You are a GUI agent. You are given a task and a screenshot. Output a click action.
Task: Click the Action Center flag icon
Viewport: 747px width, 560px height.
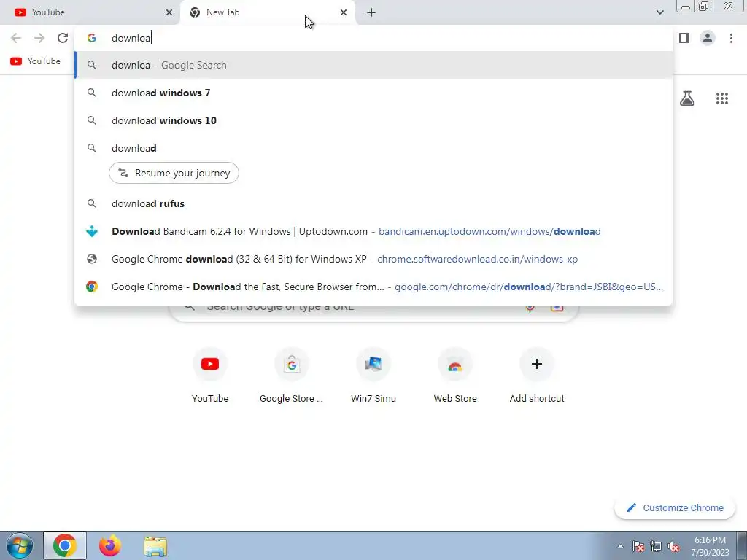click(x=638, y=546)
